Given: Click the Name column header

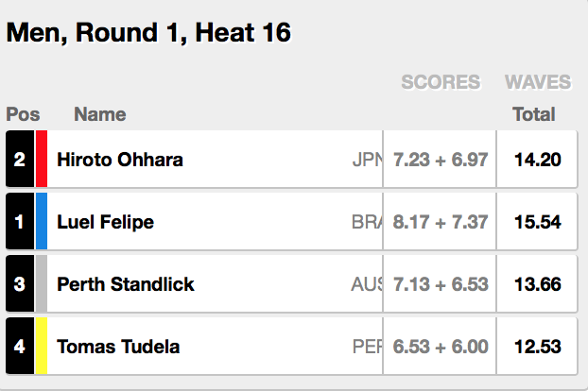Looking at the screenshot, I should coord(99,115).
